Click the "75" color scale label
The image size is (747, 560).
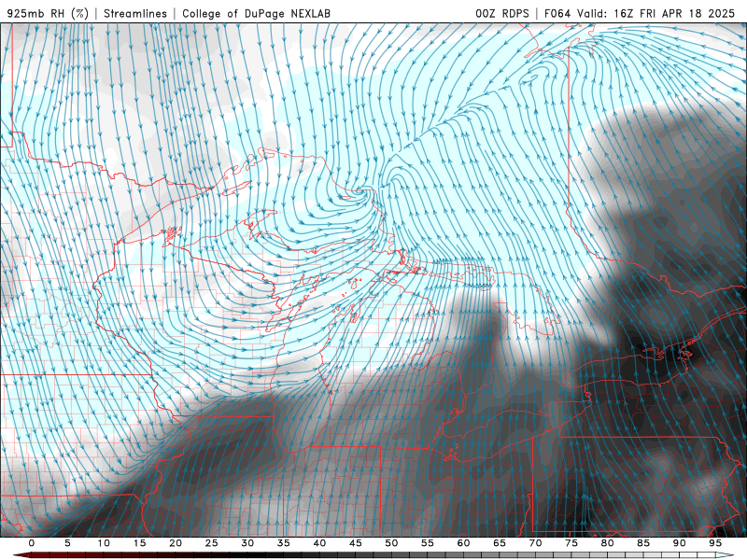(571, 543)
